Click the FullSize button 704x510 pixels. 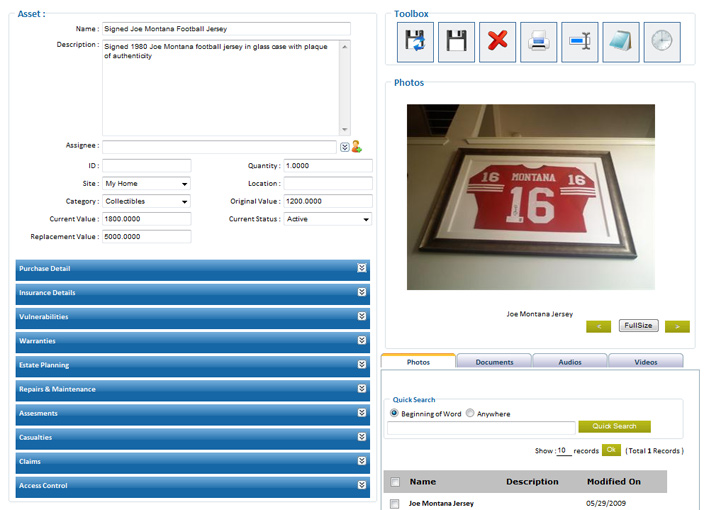(x=638, y=325)
